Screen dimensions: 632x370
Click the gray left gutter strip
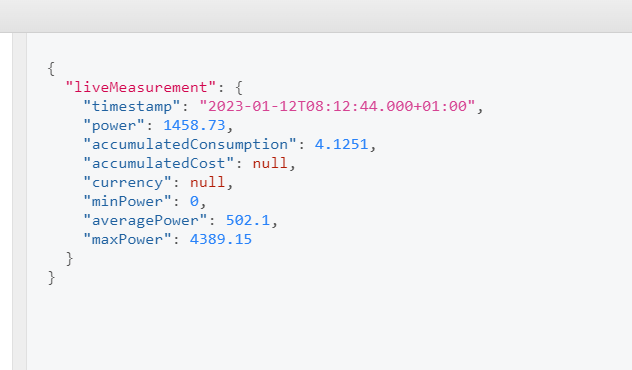tap(20, 202)
